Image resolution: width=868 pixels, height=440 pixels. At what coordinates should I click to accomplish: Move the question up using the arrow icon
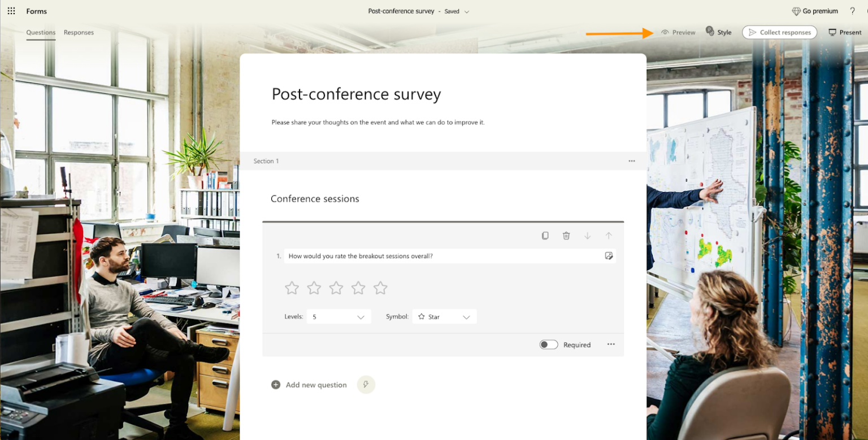(x=609, y=236)
